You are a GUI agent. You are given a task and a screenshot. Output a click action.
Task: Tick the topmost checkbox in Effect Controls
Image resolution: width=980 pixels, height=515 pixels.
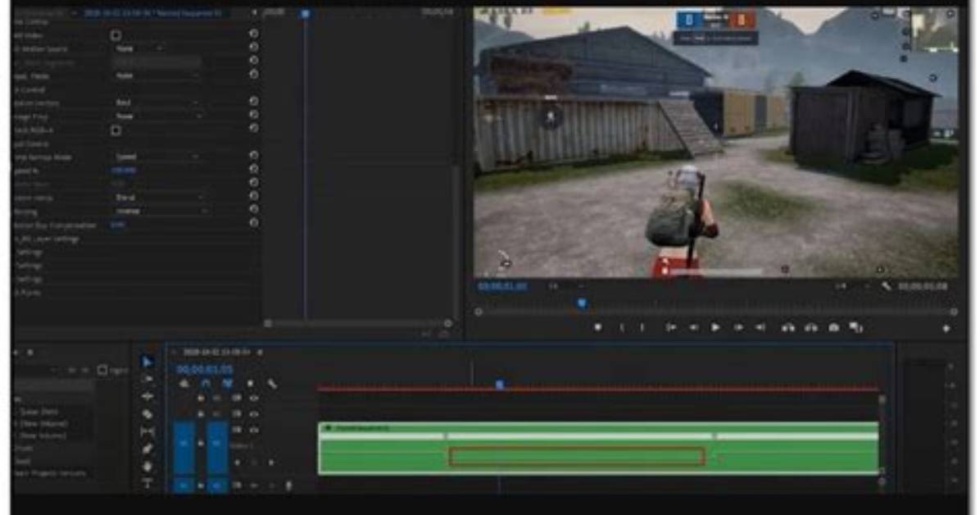click(116, 35)
